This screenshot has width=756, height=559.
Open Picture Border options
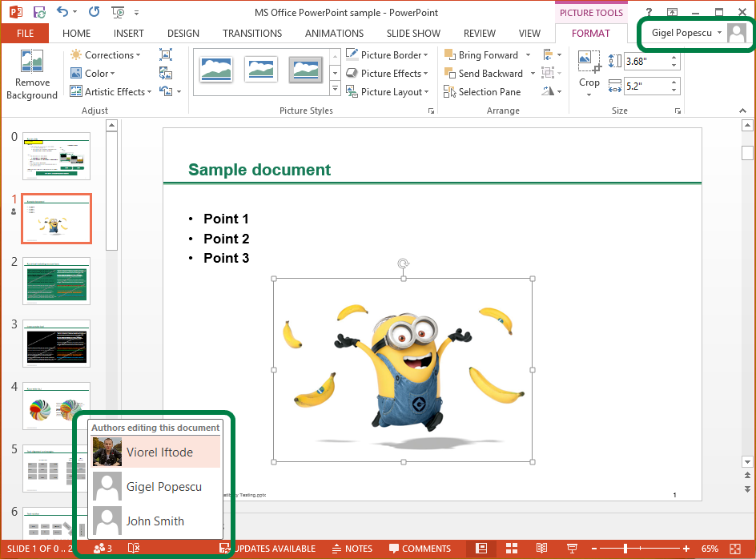[387, 55]
